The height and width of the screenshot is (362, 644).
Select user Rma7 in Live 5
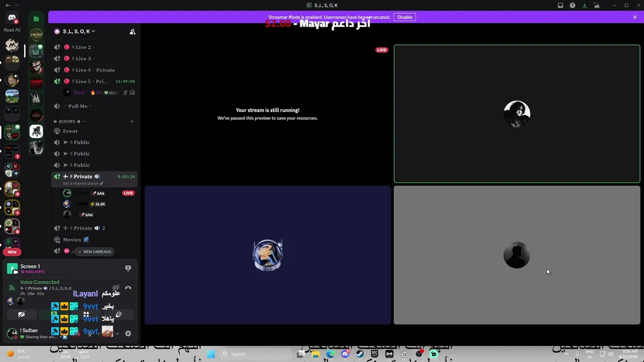tap(100, 93)
